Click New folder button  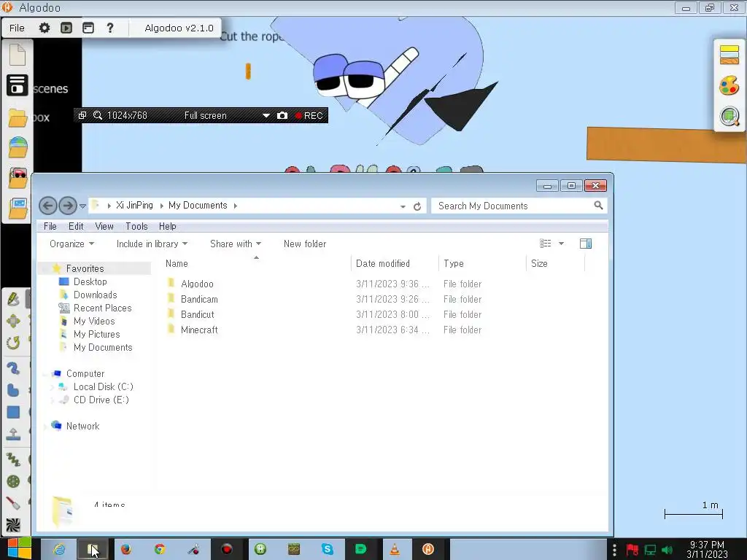coord(305,244)
